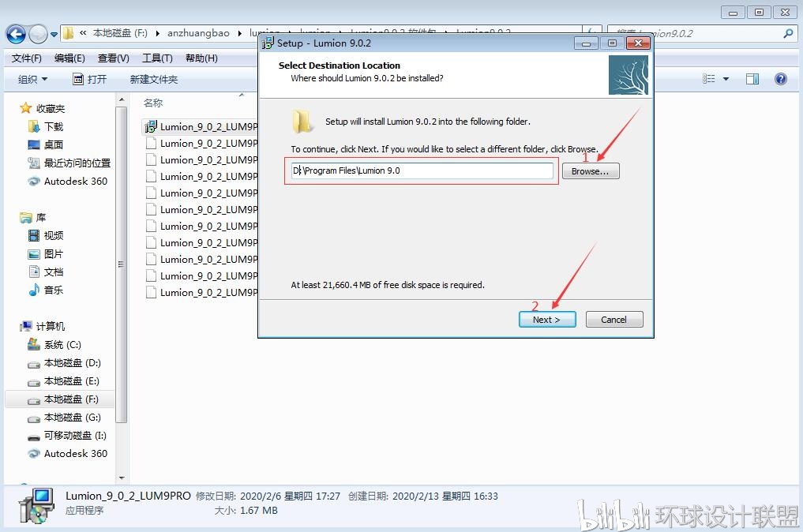
Task: Open the 下载 folder
Action: 53,126
